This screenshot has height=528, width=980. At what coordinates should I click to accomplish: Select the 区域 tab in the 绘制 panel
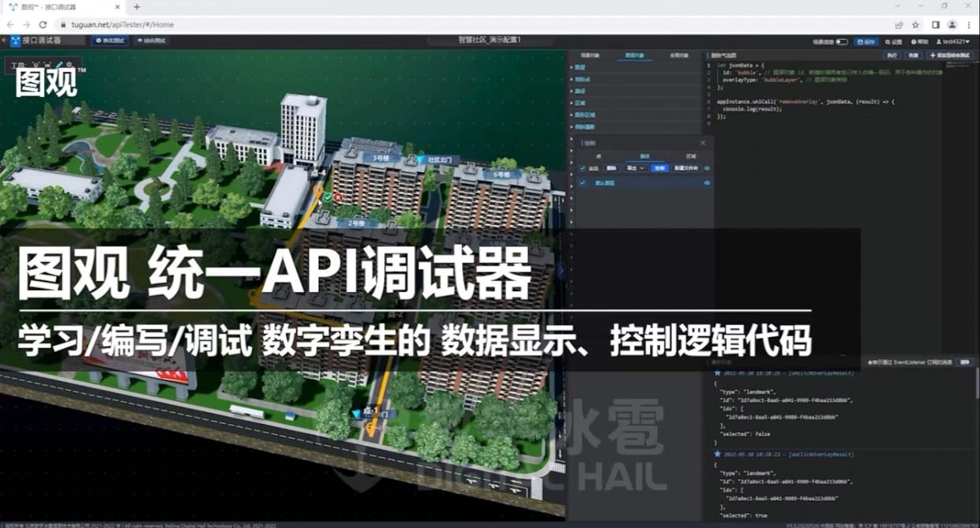coord(691,156)
